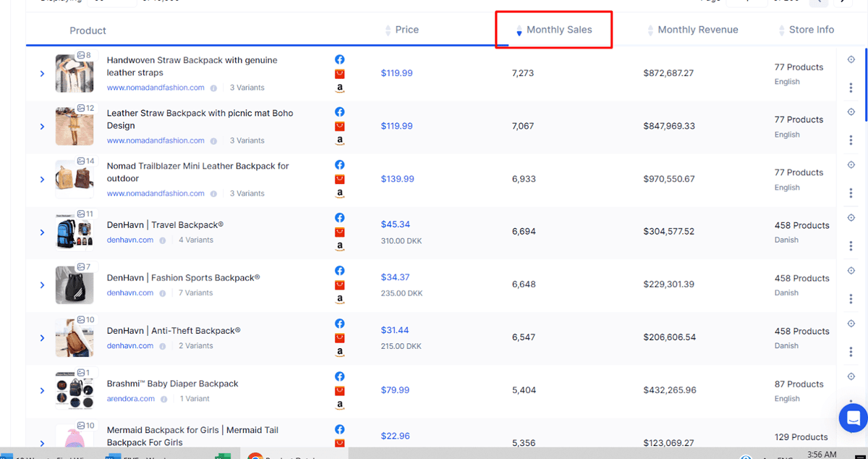Screen dimensions: 868x459
Task: Expand Leather Straw Backpack row details
Action: tap(42, 127)
